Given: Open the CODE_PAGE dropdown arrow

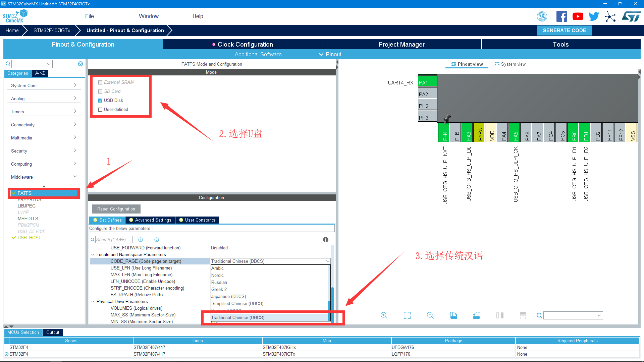Looking at the screenshot, I should 327,261.
